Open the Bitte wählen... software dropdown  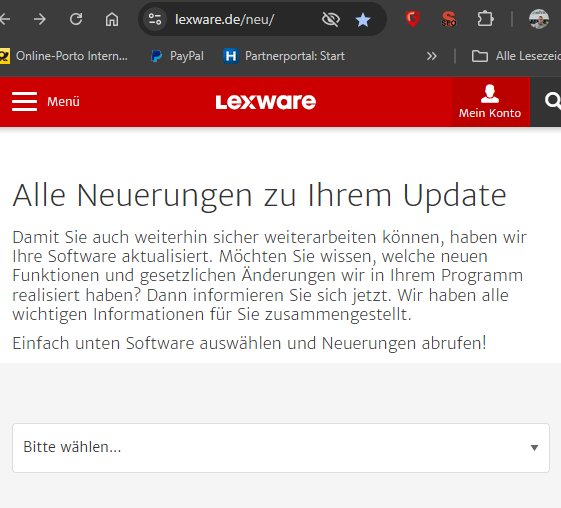281,448
